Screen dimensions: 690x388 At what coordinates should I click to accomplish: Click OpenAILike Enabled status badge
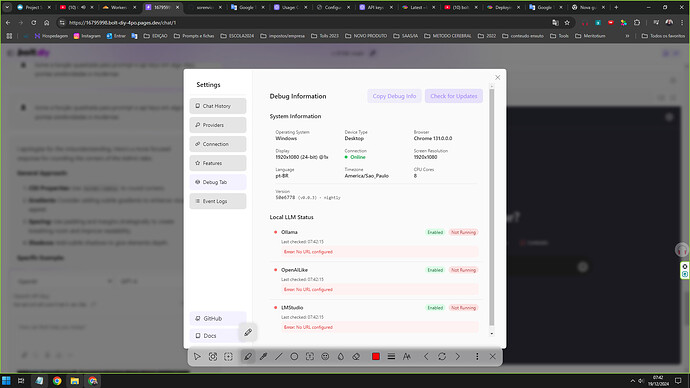point(435,270)
